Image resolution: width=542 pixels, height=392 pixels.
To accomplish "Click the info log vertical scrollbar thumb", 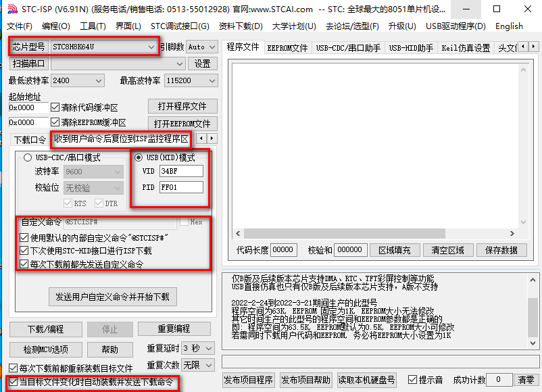I will tap(533, 317).
